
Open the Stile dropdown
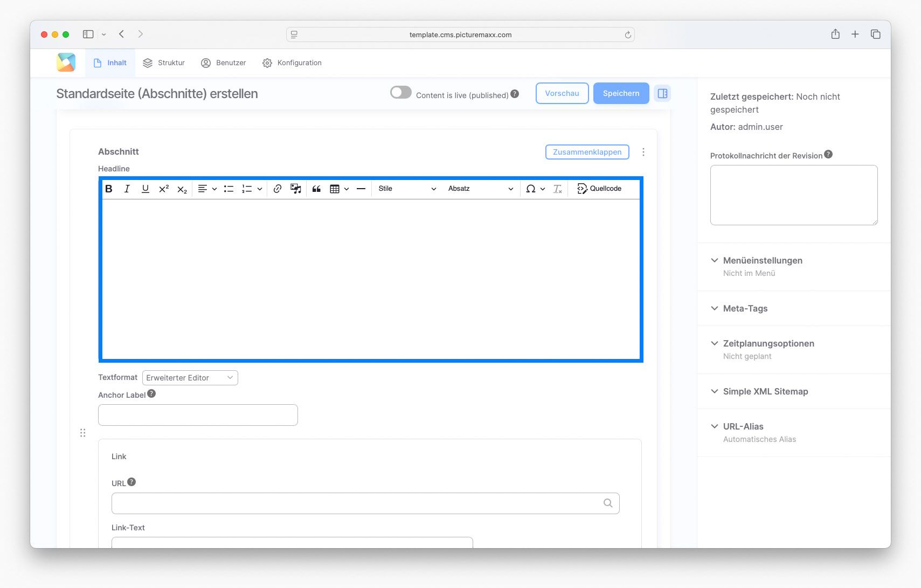click(407, 189)
